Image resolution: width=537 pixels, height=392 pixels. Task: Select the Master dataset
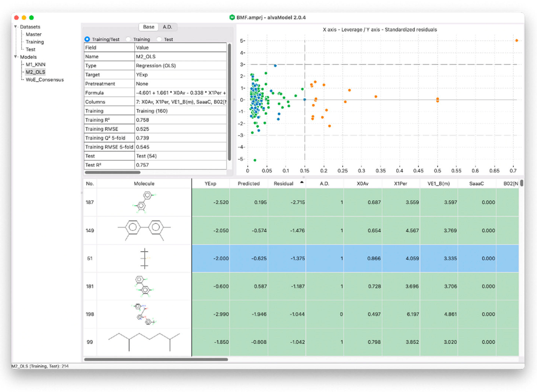tap(34, 34)
